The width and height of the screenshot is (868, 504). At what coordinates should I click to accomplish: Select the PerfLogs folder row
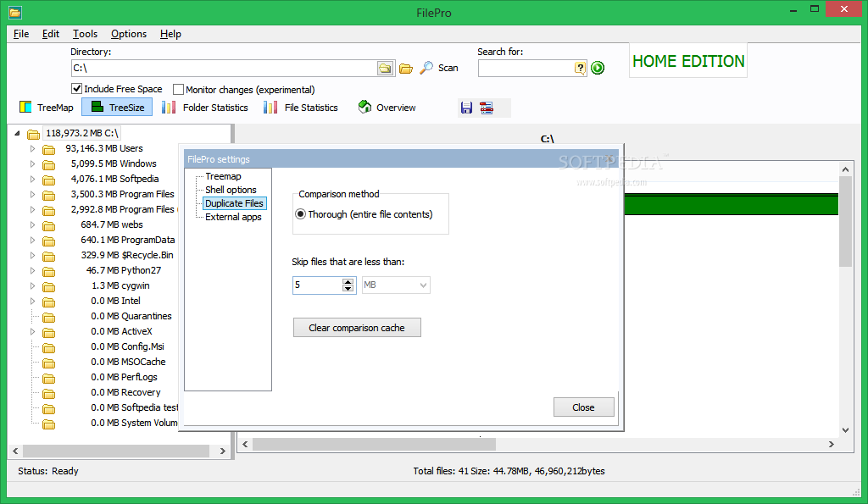coord(124,377)
